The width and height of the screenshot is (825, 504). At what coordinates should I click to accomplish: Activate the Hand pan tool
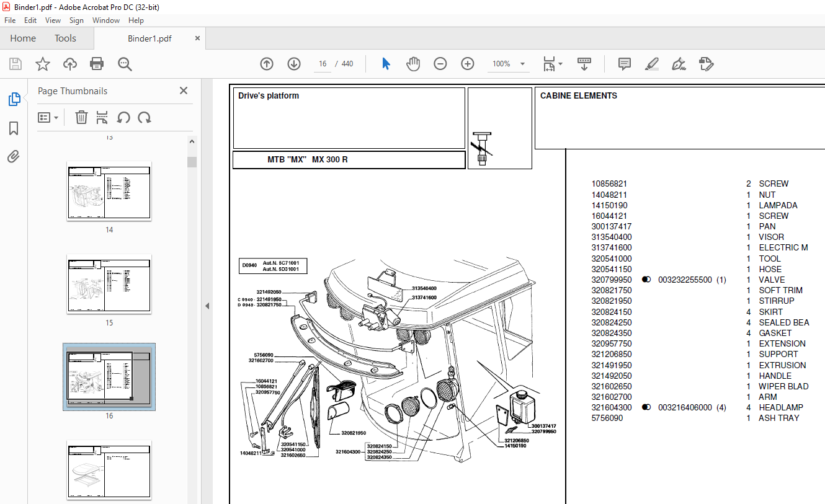413,64
